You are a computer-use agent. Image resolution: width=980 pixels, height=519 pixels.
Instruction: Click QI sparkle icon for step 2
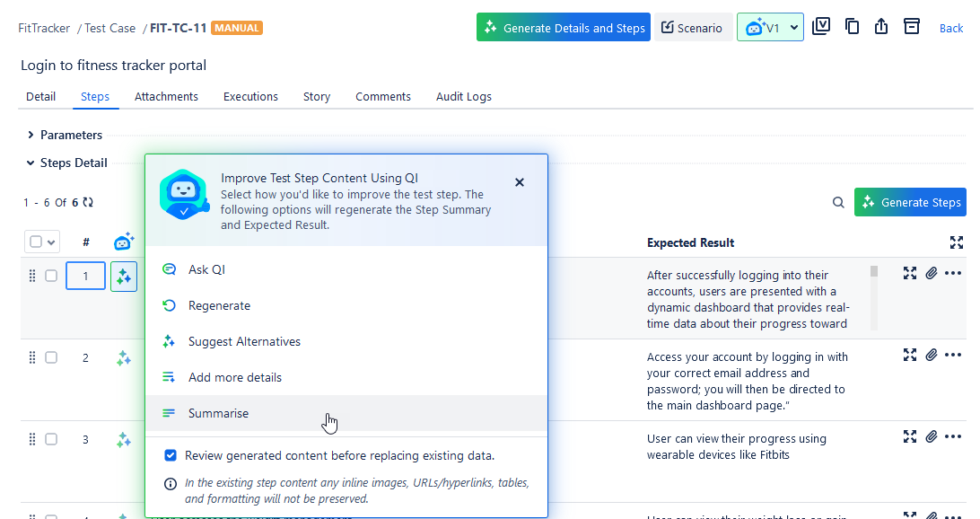coord(124,358)
